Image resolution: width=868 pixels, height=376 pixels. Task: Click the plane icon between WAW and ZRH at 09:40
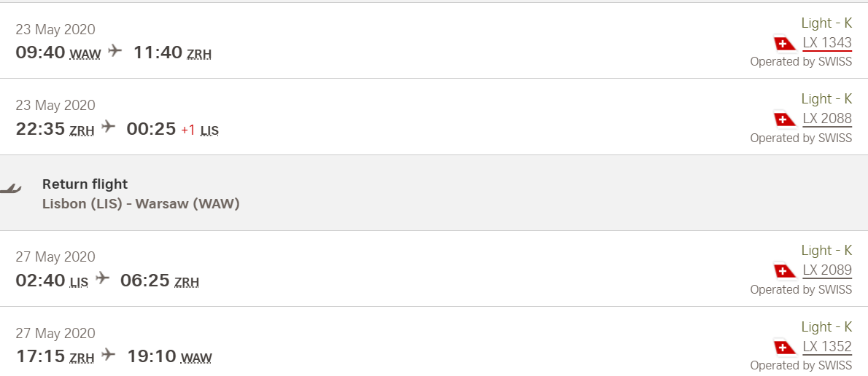tap(115, 51)
